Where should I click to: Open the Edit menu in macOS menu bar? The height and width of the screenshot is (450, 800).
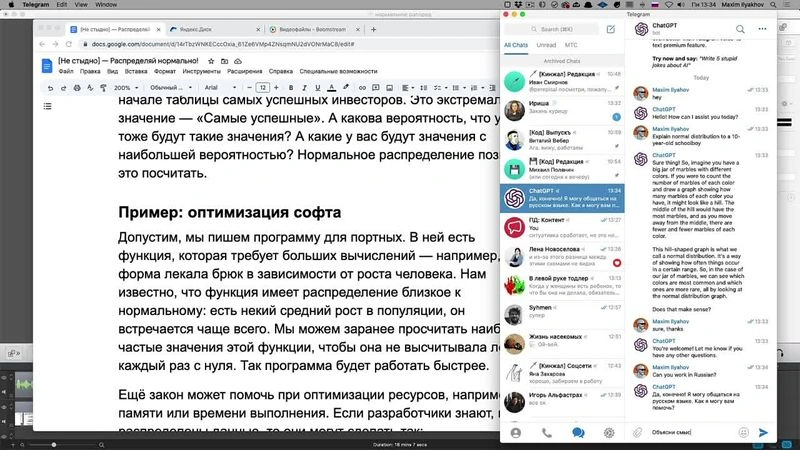(62, 5)
